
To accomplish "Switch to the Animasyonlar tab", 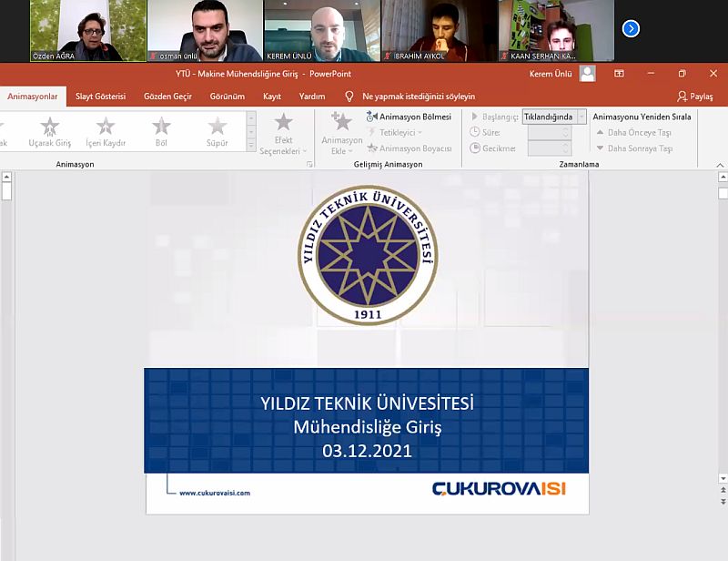I will (33, 97).
